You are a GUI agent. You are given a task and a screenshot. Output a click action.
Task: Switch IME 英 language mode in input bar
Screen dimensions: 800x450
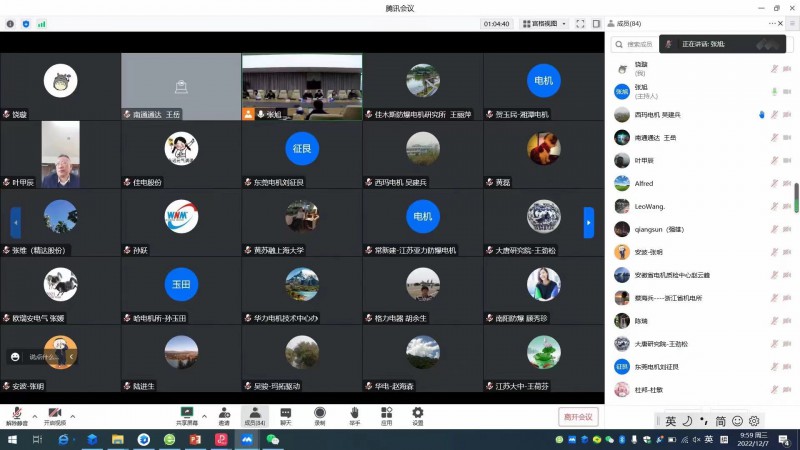[670, 421]
